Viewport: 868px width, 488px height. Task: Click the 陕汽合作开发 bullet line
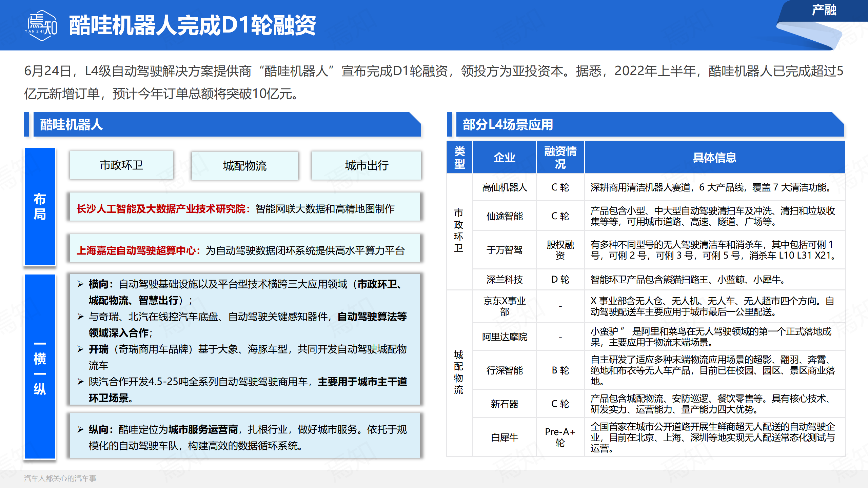click(242, 390)
